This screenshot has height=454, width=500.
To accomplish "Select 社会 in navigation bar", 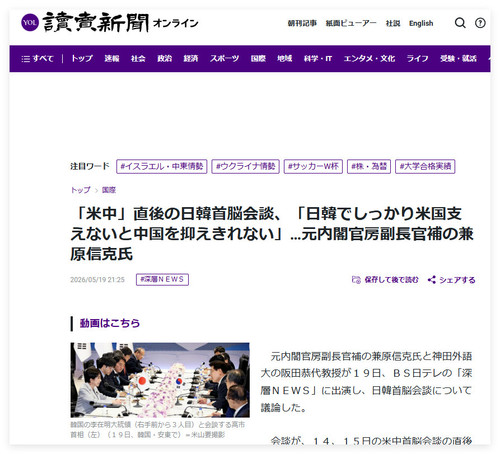I will point(138,59).
